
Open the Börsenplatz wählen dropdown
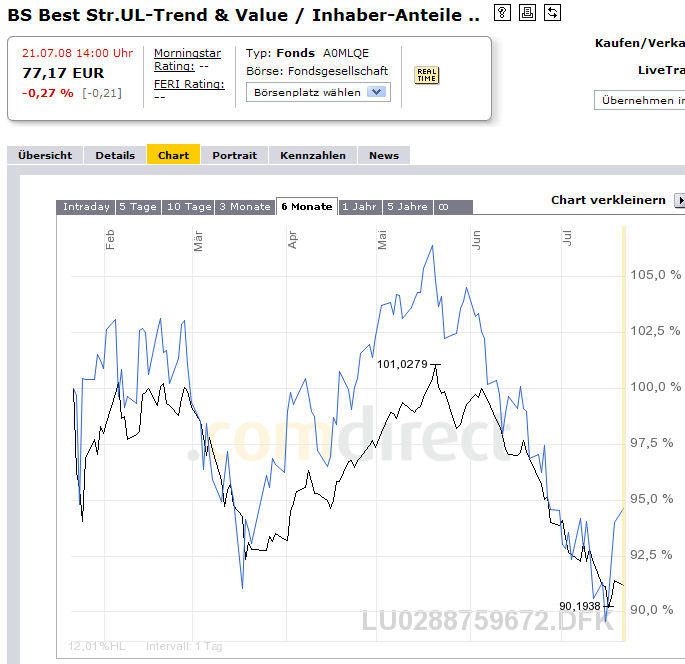point(318,93)
